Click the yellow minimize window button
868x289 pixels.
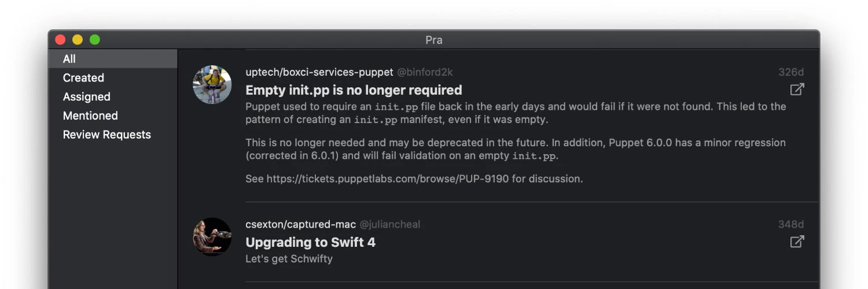78,40
